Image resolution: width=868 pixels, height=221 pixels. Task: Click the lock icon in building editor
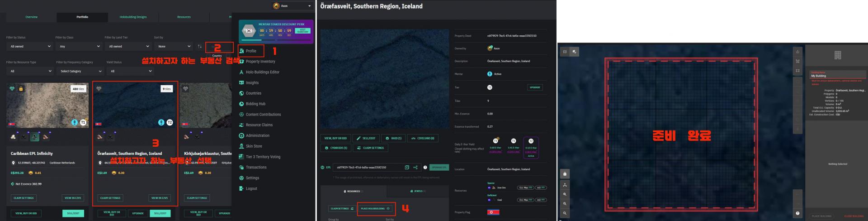[x=565, y=174]
